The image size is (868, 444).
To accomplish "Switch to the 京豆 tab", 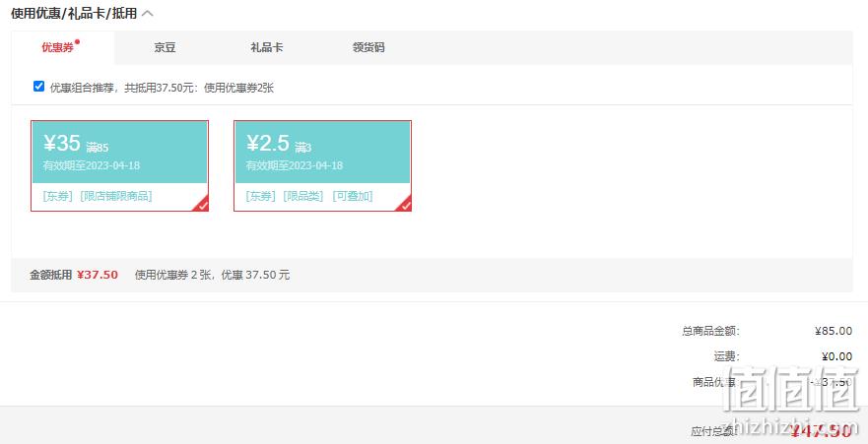I will (x=165, y=47).
